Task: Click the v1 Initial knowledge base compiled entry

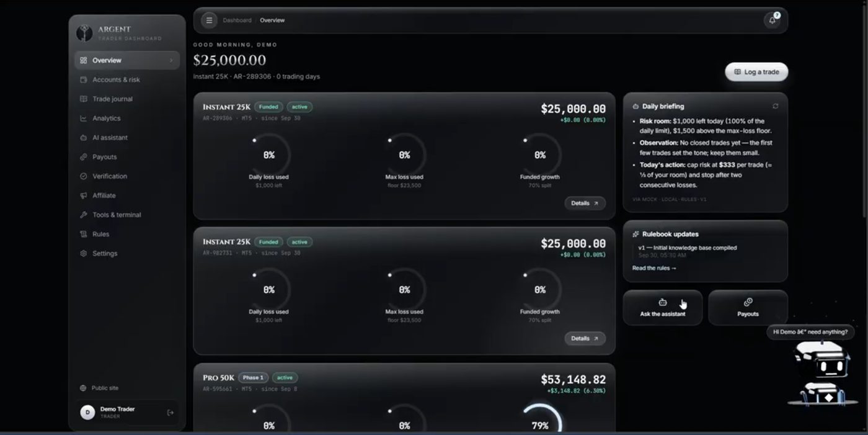Action: [x=687, y=251]
